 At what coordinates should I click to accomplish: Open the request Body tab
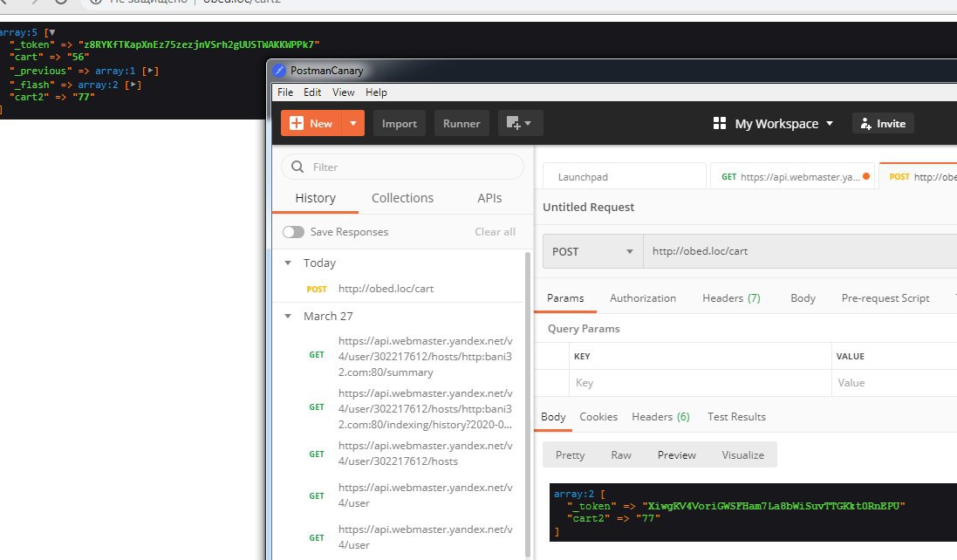click(803, 298)
